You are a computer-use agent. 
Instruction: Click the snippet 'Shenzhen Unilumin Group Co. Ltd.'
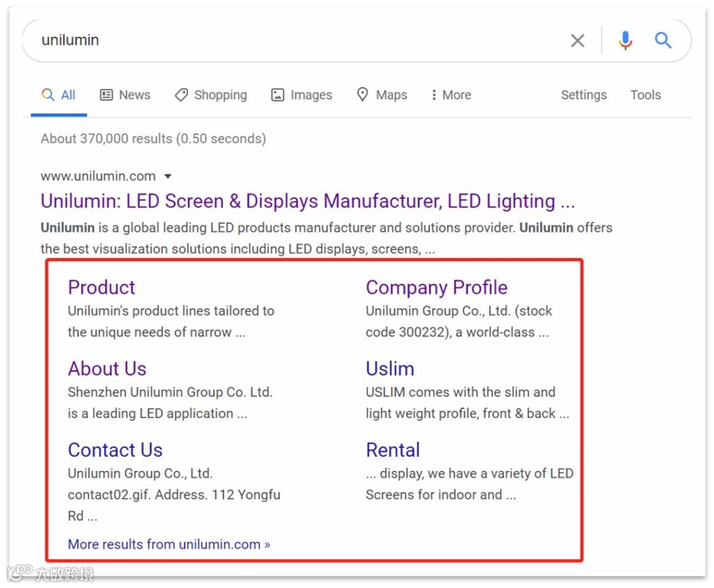point(170,392)
